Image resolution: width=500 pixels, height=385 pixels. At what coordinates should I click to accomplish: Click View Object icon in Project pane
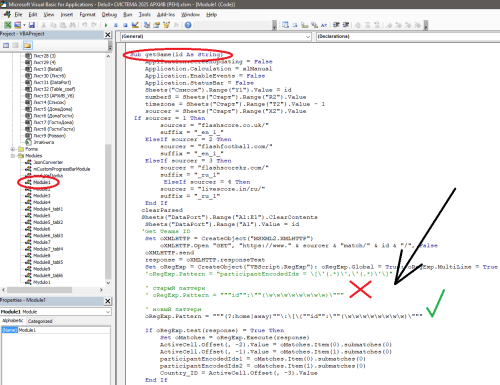[15, 45]
